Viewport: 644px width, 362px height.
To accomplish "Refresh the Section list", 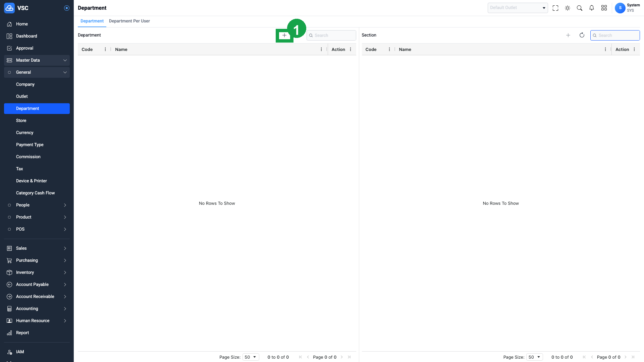I will click(582, 35).
